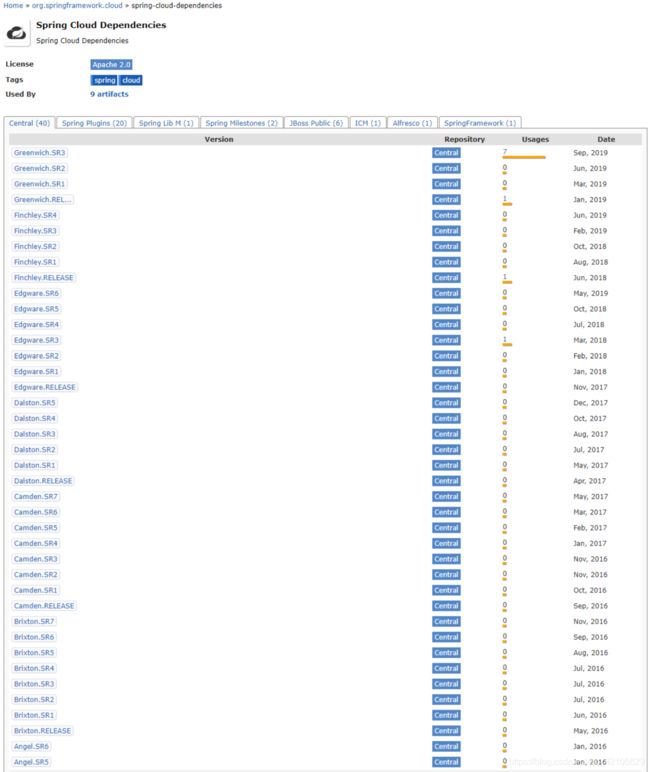This screenshot has width=650, height=772.
Task: Open version Finchley.SR4
Action: point(35,215)
